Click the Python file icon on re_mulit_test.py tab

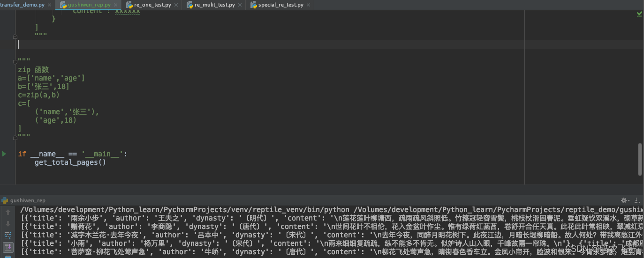click(190, 5)
